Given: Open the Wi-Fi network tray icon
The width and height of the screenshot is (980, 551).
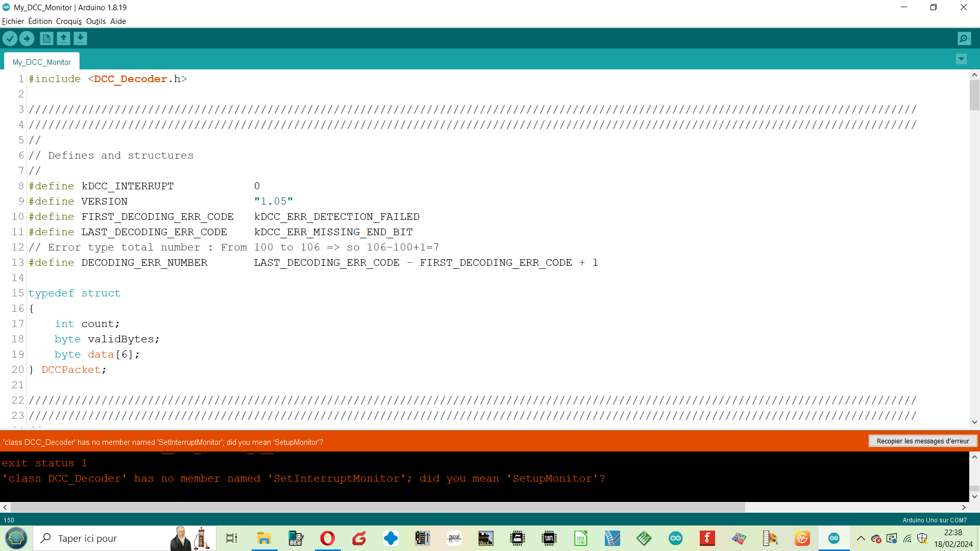Looking at the screenshot, I should [x=907, y=538].
